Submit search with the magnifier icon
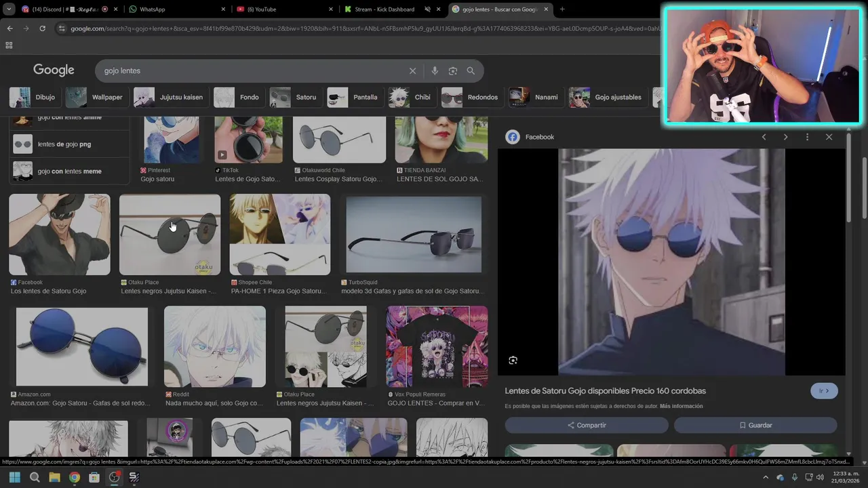 (471, 70)
